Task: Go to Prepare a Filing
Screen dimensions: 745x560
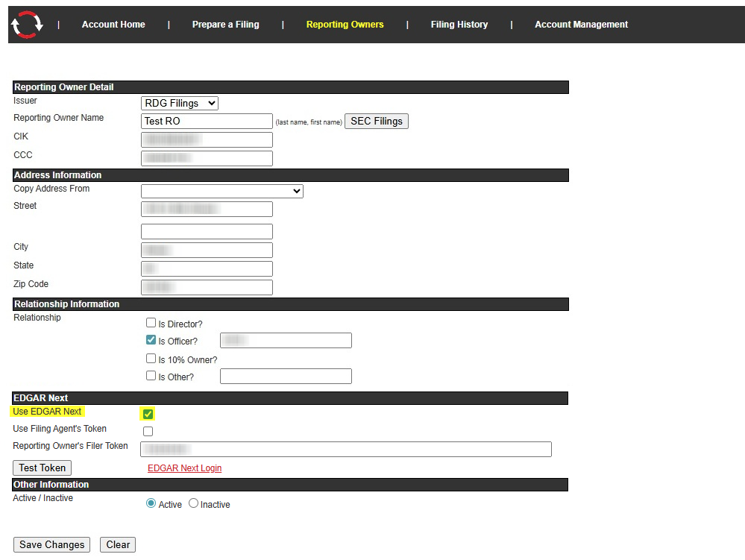Action: [x=225, y=25]
